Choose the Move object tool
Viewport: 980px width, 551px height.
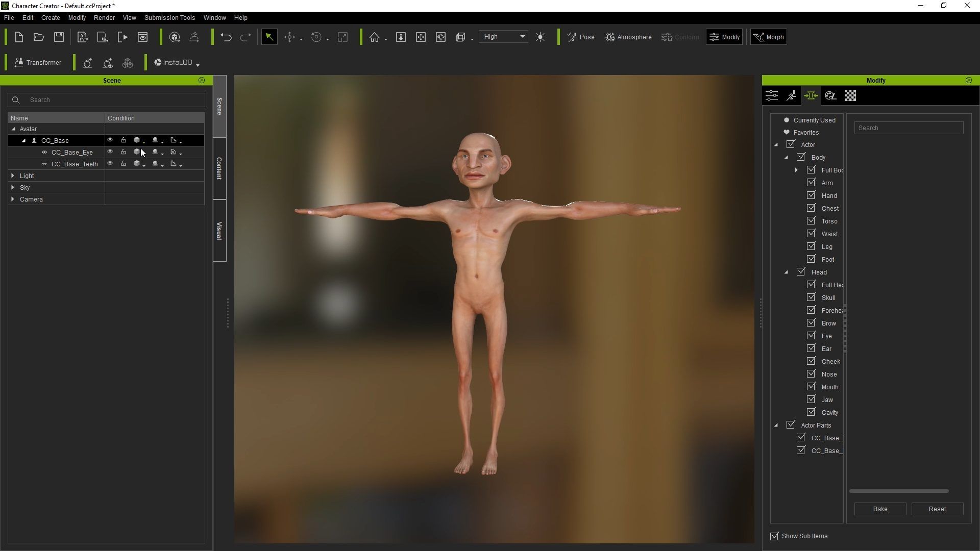click(x=290, y=37)
